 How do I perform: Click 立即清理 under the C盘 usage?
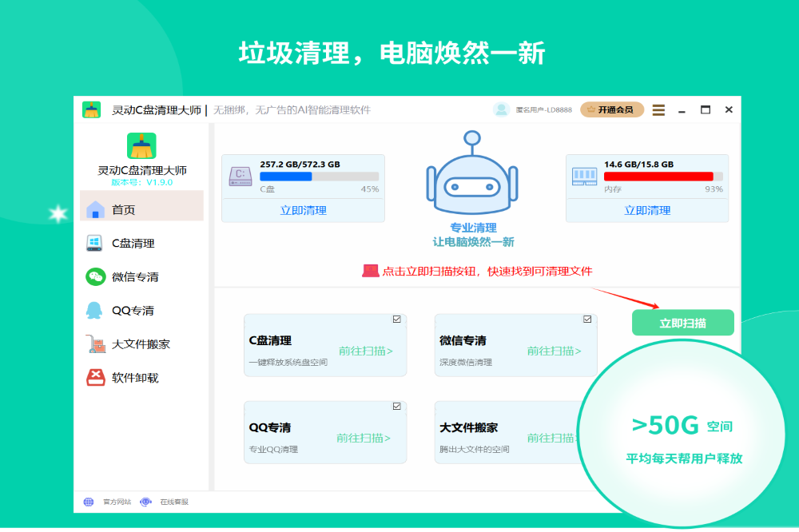click(x=303, y=211)
